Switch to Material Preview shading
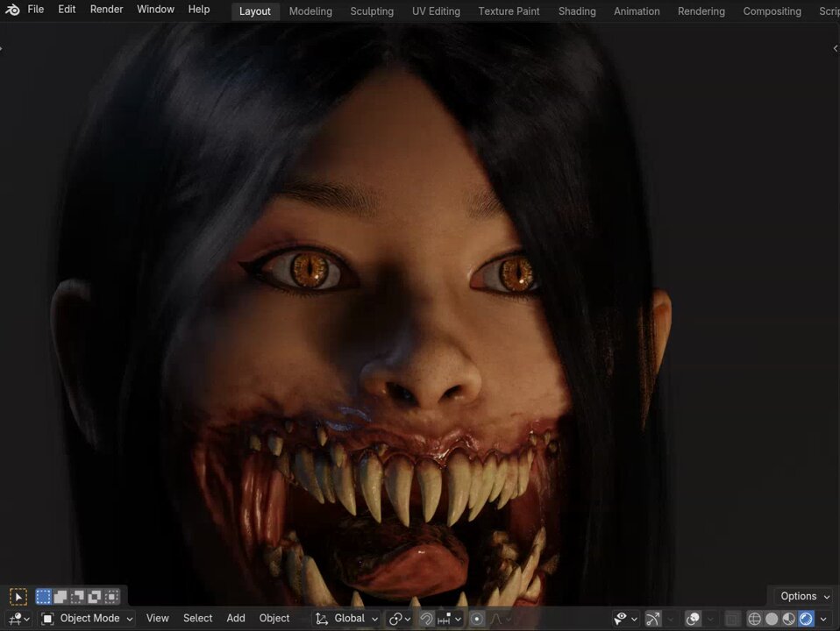 click(788, 619)
